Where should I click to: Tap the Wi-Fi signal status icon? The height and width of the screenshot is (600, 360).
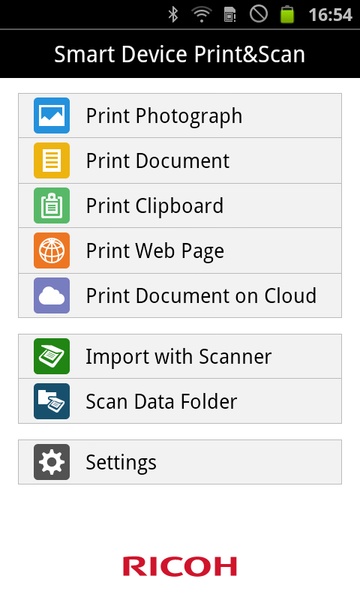201,15
